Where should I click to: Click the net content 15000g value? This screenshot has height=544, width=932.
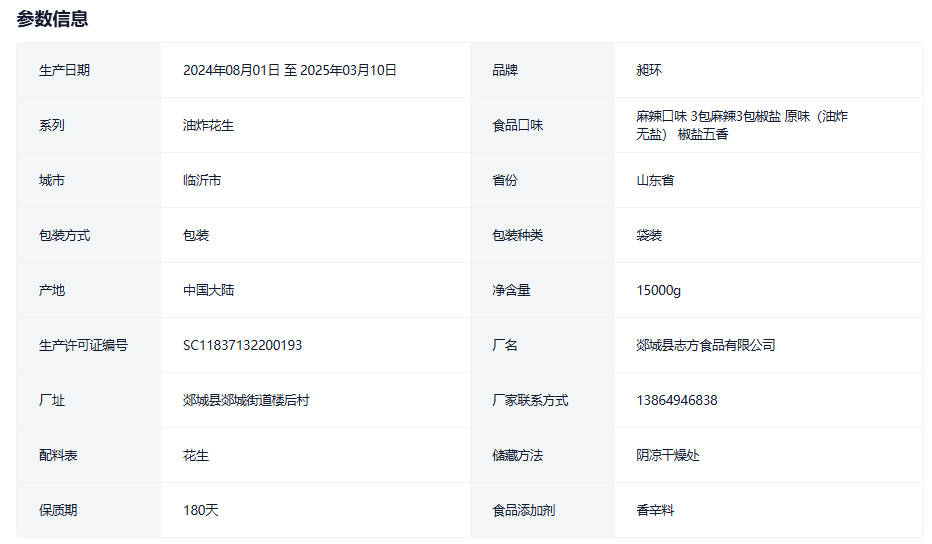(x=658, y=290)
